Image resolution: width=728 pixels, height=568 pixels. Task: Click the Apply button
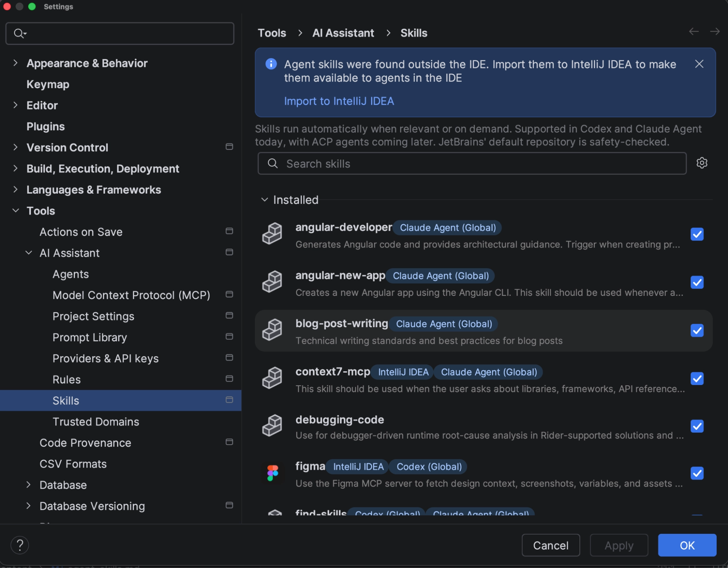(619, 545)
